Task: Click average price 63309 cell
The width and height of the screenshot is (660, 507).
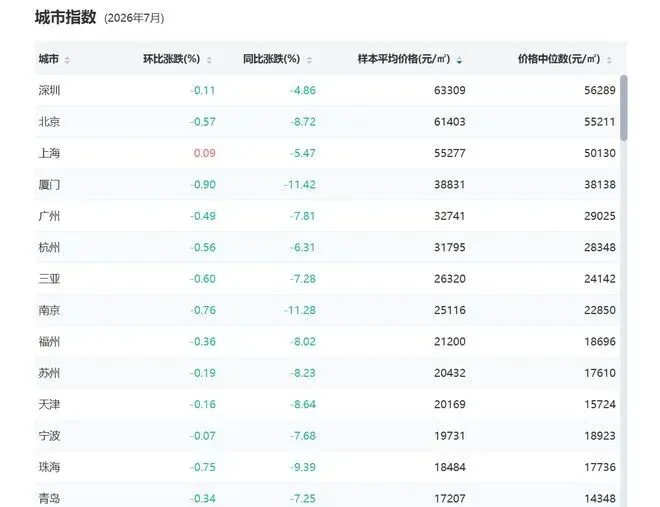Action: 450,90
